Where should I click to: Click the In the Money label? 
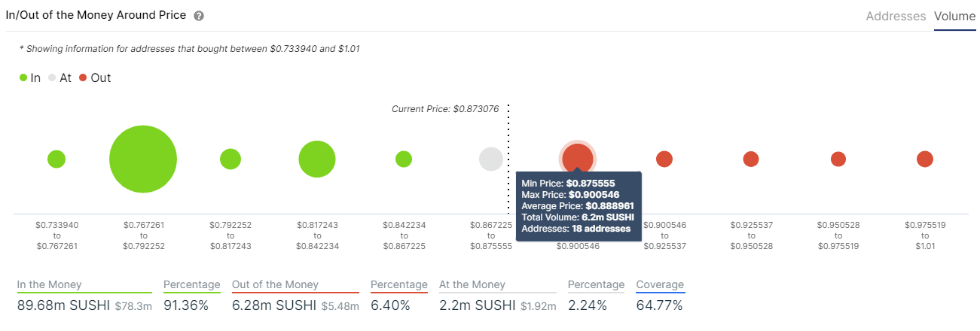(x=50, y=284)
